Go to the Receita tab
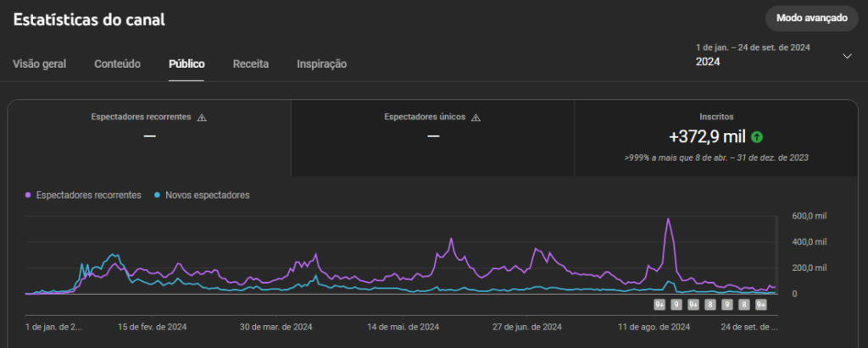868x348 pixels. [251, 64]
